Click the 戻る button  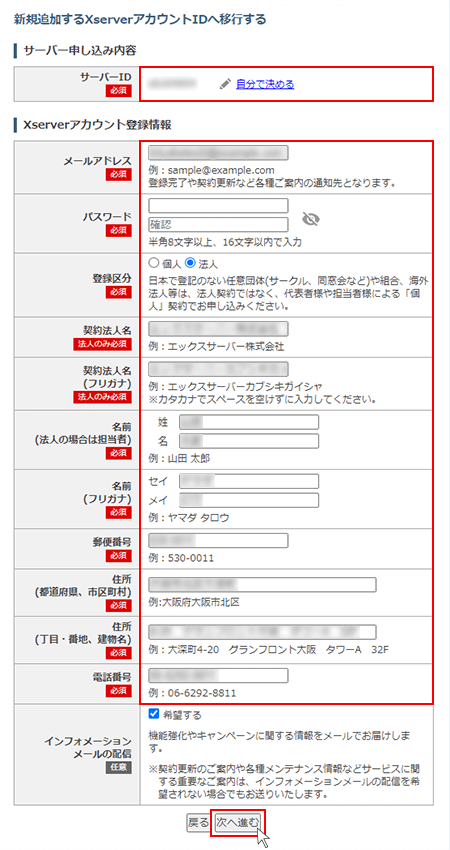(x=197, y=822)
